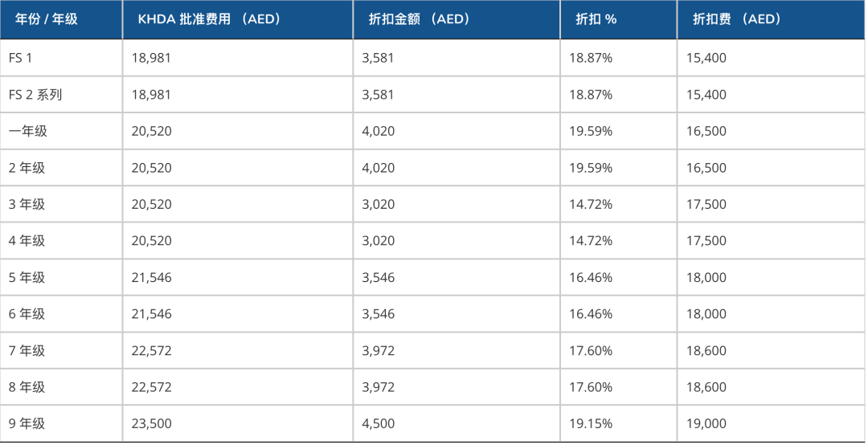Select the KHDA 批准费用 (AED) header
The width and height of the screenshot is (868, 445).
pyautogui.click(x=210, y=19)
